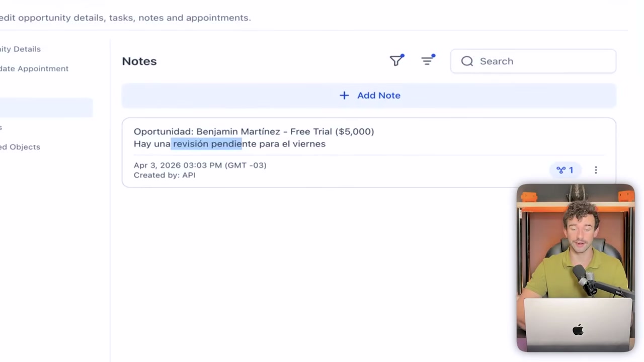
Task: Click the note timestamp Apr 3, 2026
Action: click(x=200, y=165)
